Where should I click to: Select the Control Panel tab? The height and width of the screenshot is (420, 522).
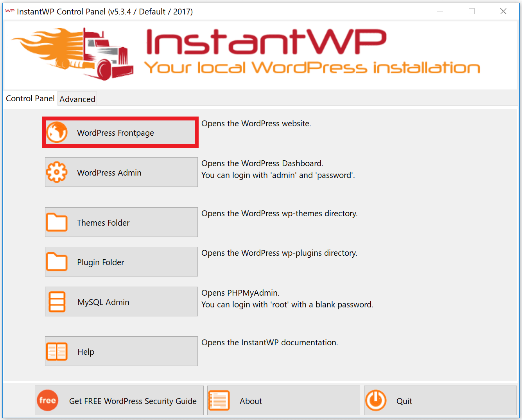click(30, 98)
